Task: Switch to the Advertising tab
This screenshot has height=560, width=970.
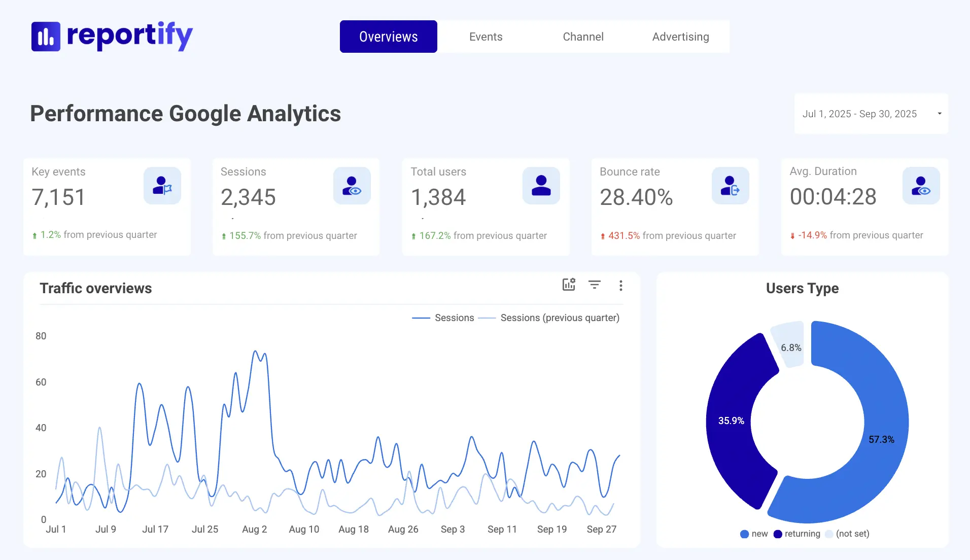Action: coord(680,36)
